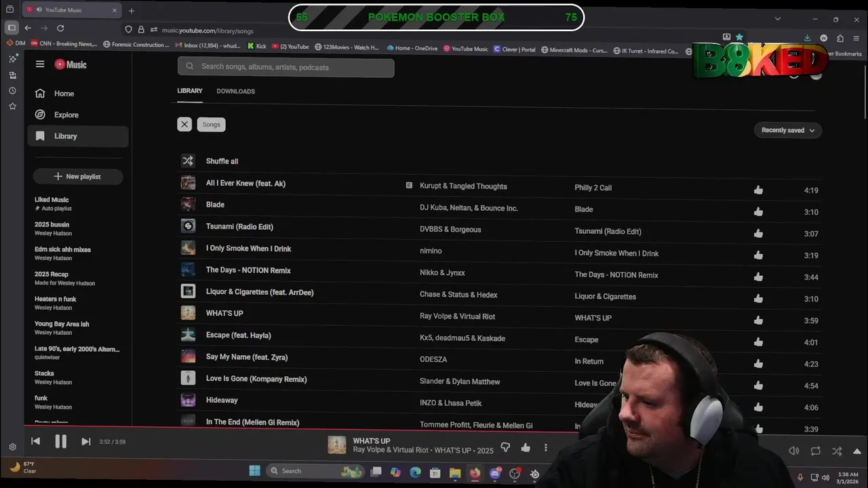Toggle like on The Days - NOTION Remix

tap(758, 277)
